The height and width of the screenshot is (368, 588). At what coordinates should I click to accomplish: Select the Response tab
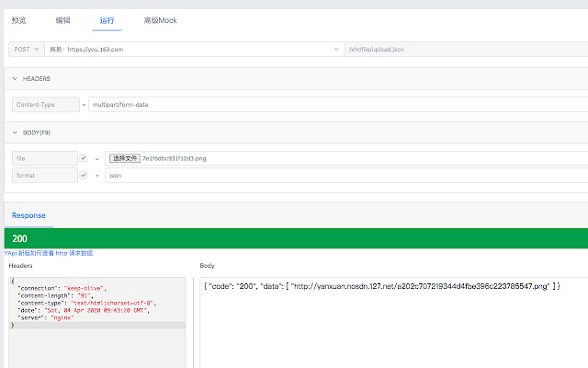tap(28, 216)
